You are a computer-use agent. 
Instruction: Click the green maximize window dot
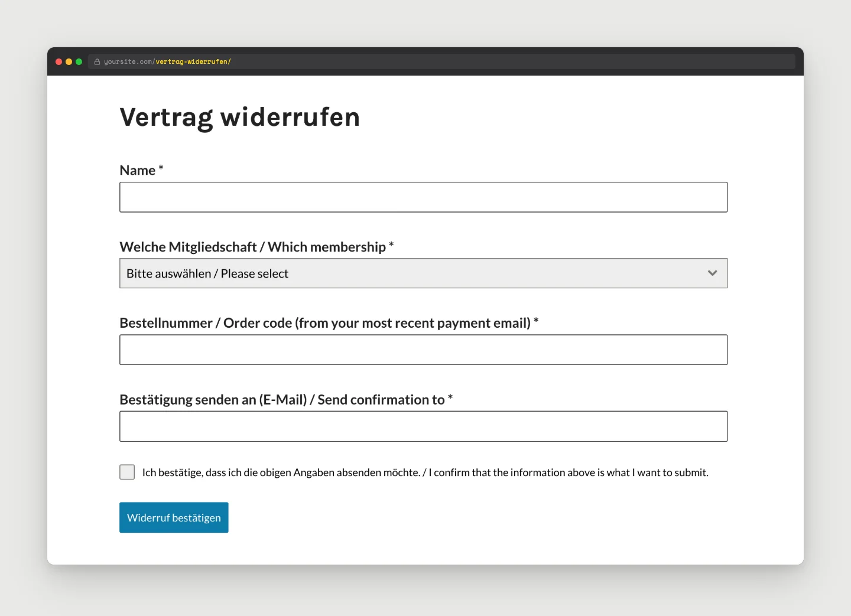tap(79, 61)
